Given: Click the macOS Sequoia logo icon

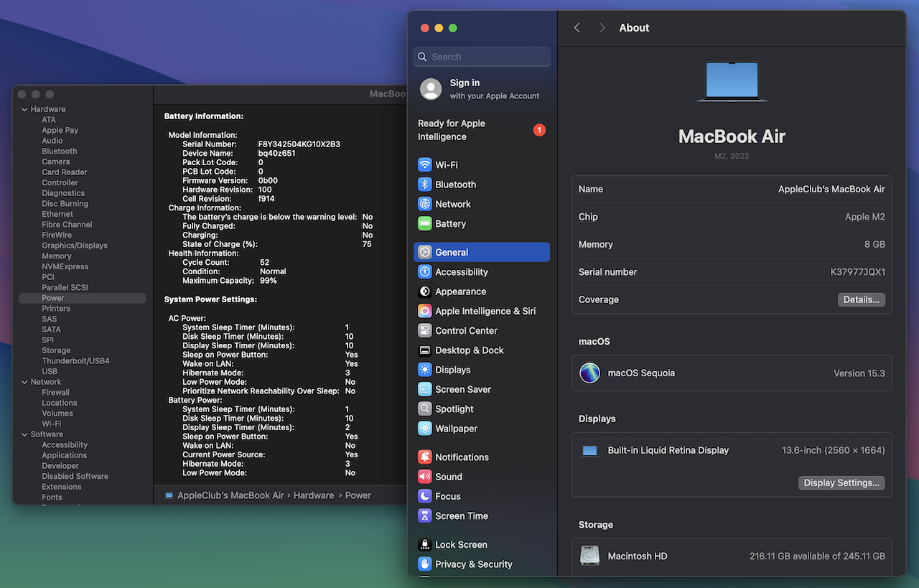Looking at the screenshot, I should click(590, 373).
